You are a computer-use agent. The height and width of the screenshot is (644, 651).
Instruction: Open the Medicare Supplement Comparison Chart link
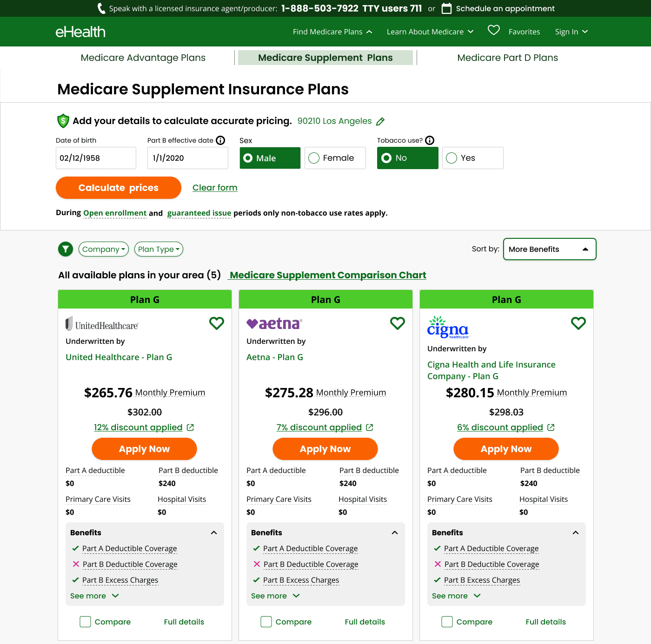click(328, 275)
